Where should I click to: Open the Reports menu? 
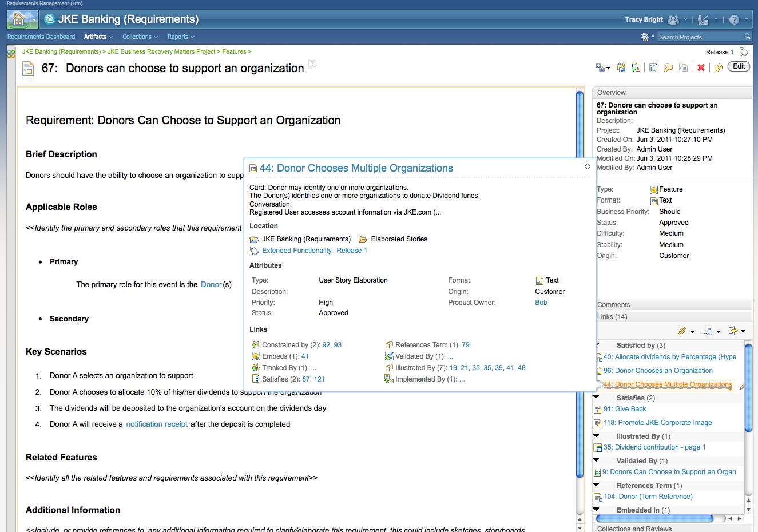181,37
